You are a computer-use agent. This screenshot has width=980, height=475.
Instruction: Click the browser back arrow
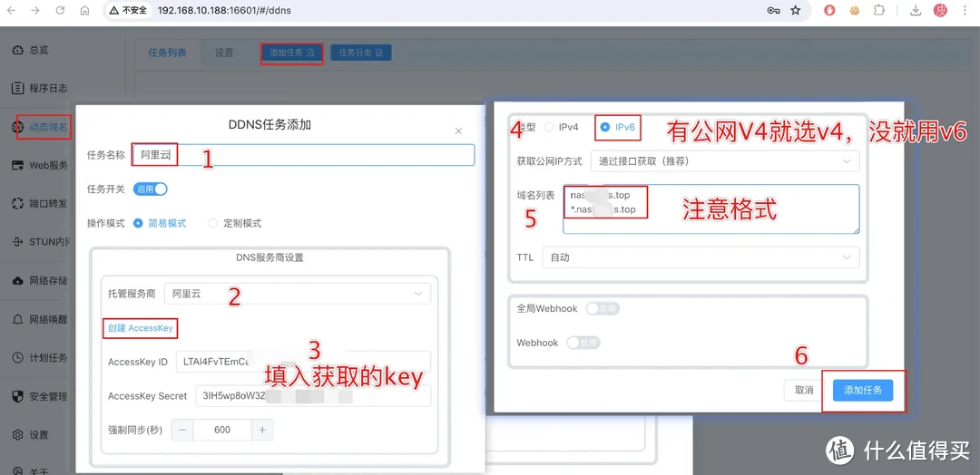pos(11,11)
